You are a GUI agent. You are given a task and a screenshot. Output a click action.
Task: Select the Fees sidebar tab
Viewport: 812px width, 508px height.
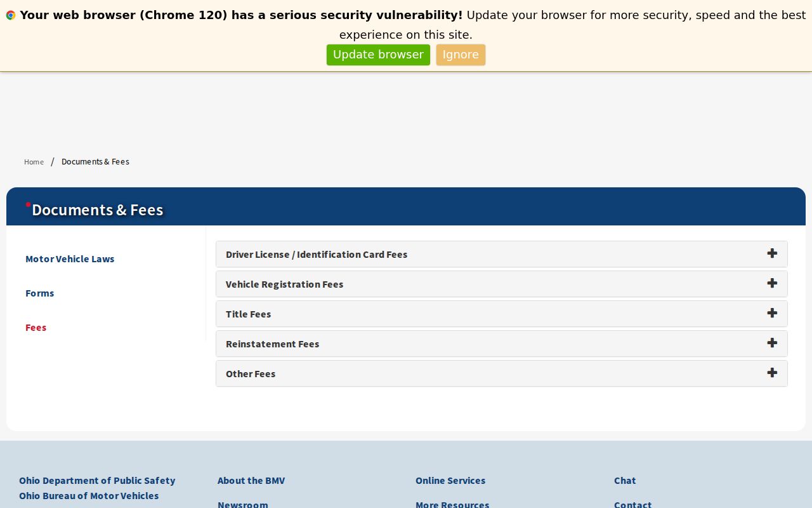click(x=36, y=328)
